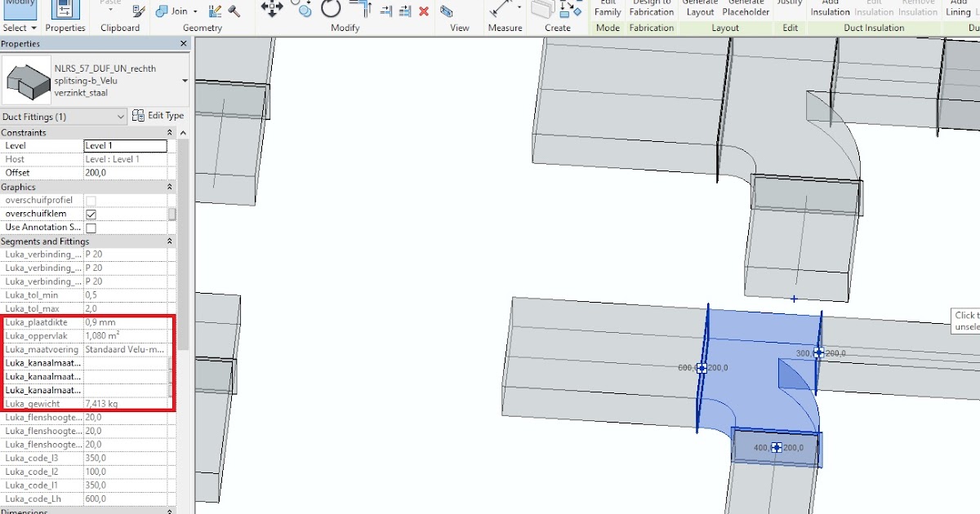The height and width of the screenshot is (514, 980).
Task: Uncheck the overschuifklem option
Action: point(91,213)
